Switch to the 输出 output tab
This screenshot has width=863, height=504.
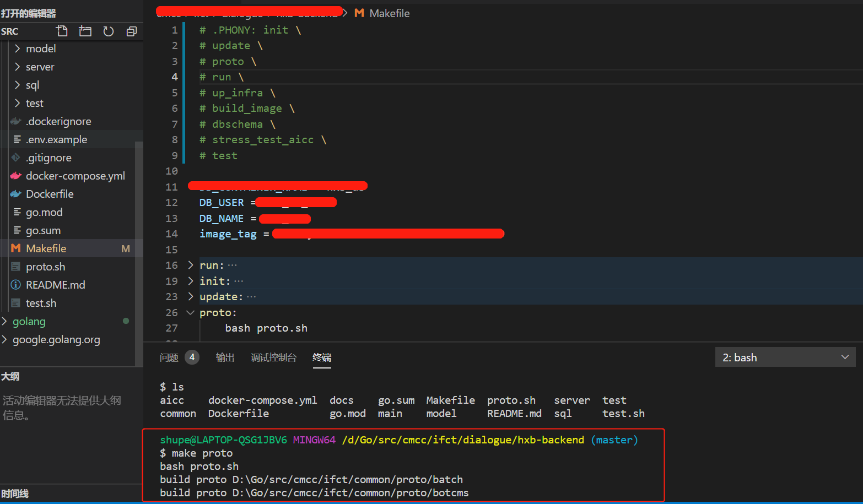(225, 357)
